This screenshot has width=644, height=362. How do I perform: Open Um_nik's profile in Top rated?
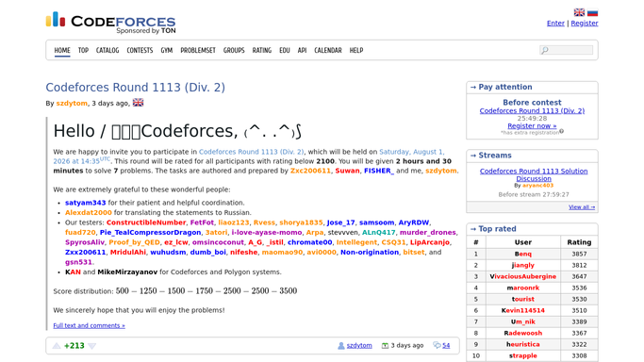tap(523, 321)
